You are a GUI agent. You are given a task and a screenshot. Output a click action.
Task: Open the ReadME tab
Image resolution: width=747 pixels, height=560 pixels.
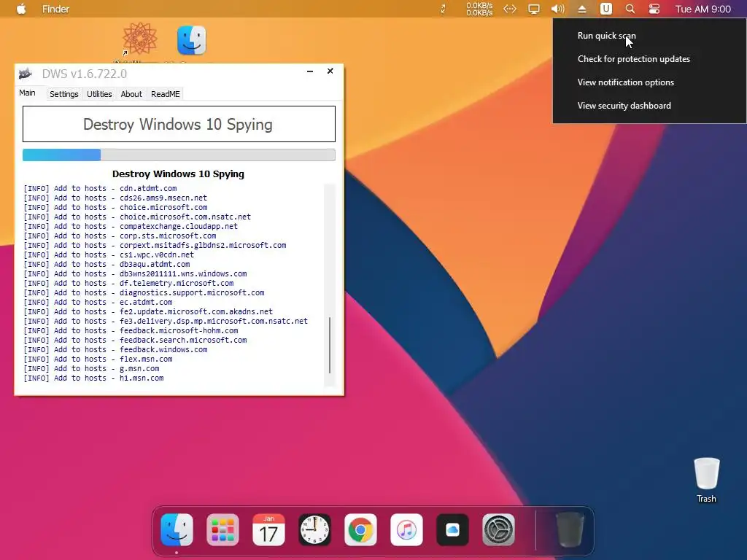click(166, 94)
